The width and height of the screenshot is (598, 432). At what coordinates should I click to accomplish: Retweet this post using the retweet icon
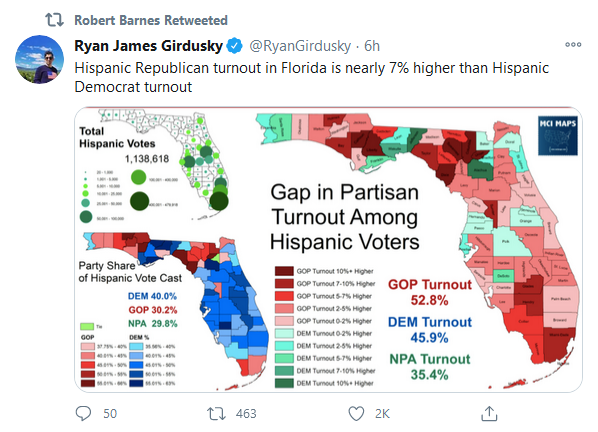click(x=216, y=413)
